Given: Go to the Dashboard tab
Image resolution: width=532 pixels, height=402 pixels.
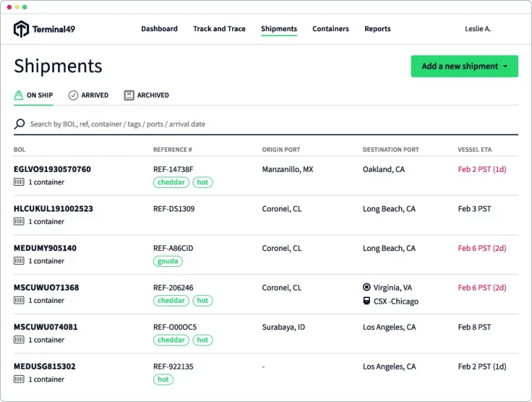Looking at the screenshot, I should [x=159, y=29].
